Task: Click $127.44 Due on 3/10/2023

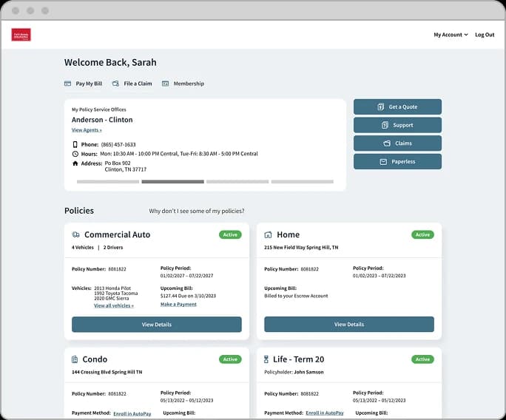Action: coord(188,296)
